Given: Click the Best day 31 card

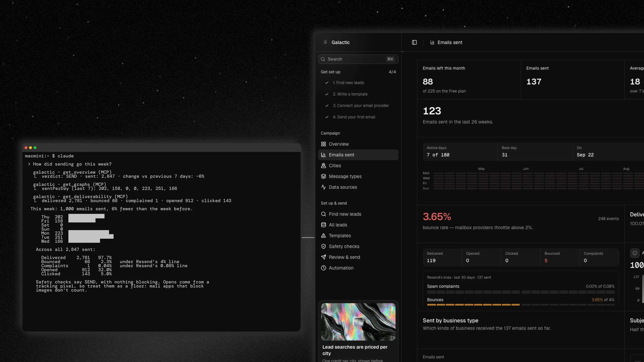Looking at the screenshot, I should click(x=535, y=152).
